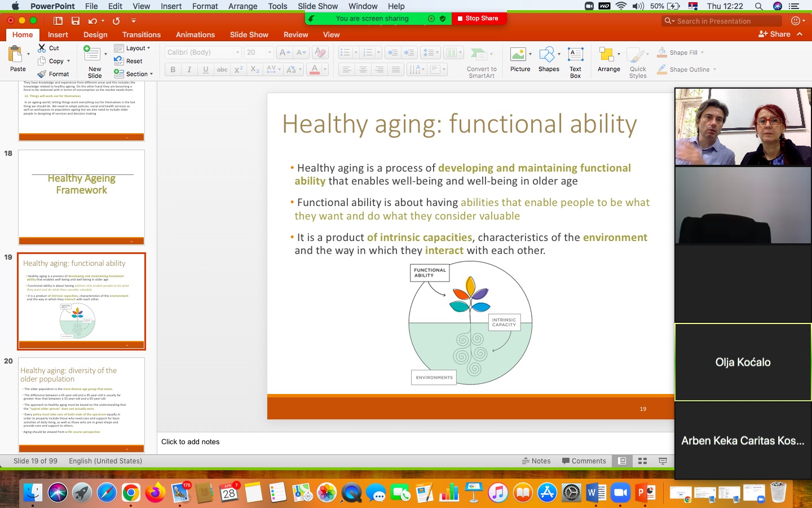Collapse the ribbon with the chevron

pos(800,34)
